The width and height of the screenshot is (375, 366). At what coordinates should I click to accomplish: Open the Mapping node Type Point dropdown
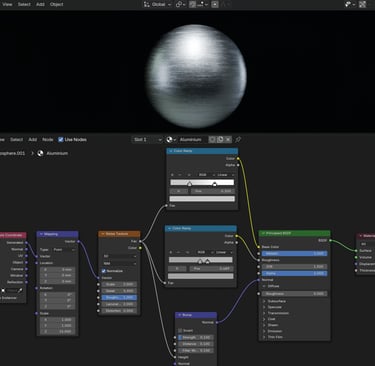click(63, 249)
